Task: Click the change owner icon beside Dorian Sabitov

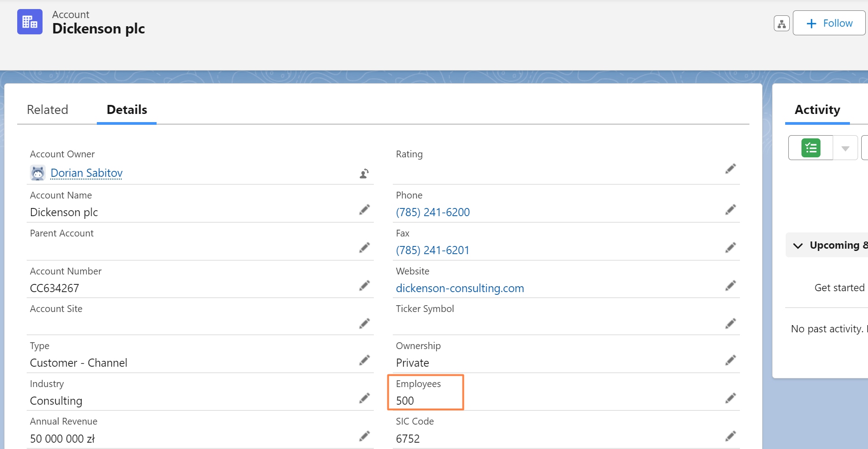Action: pos(364,174)
